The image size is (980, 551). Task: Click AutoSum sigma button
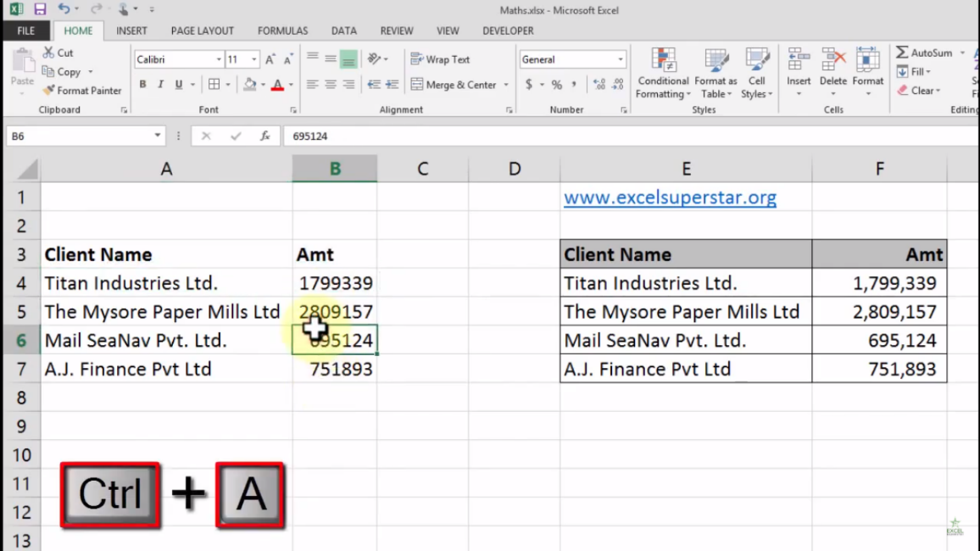924,53
